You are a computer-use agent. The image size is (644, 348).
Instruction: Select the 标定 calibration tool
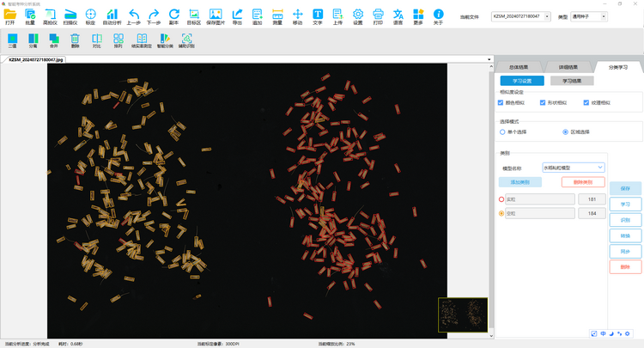pyautogui.click(x=91, y=15)
